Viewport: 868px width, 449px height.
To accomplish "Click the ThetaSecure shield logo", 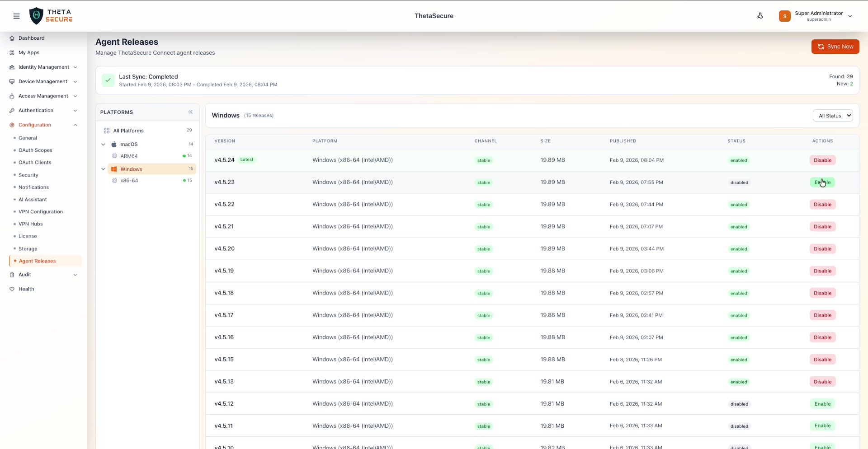I will pos(37,15).
